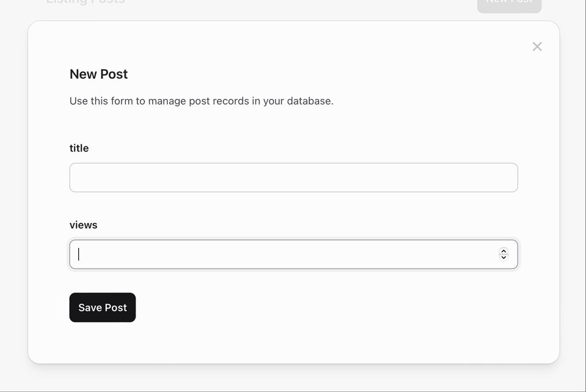Decrease views with the stepper down arrow

click(504, 258)
